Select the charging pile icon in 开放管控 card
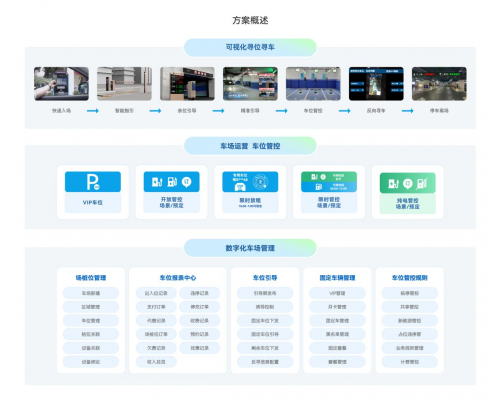The width and height of the screenshot is (500, 405). (157, 182)
